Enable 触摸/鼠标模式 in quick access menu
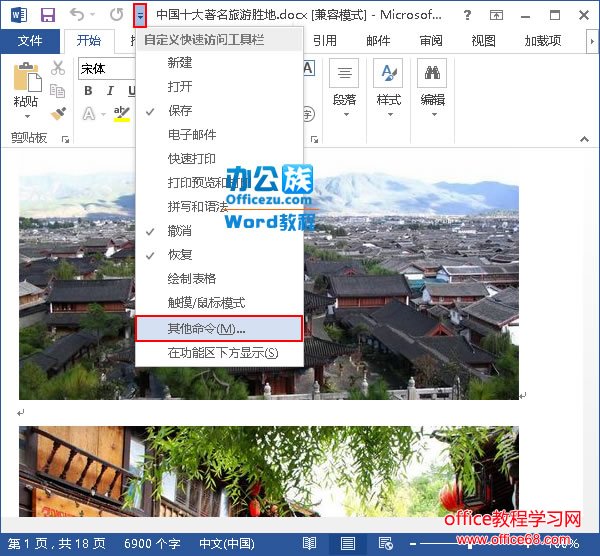 [220, 303]
